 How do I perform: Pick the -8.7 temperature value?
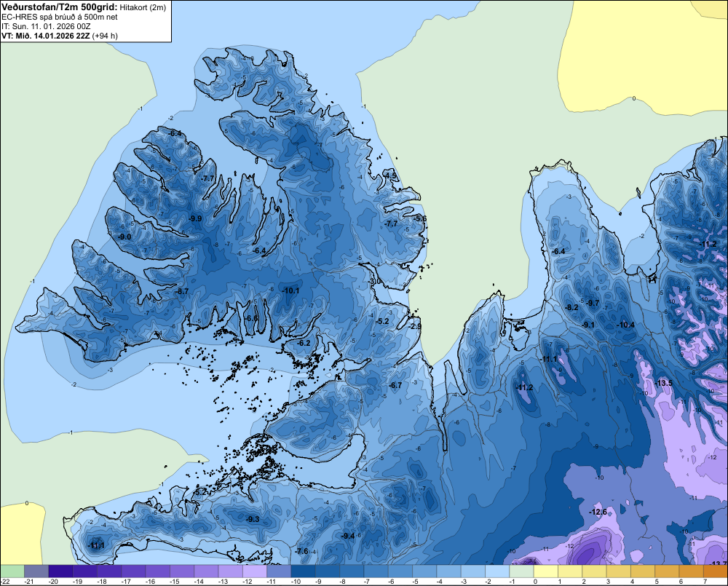pyautogui.click(x=183, y=291)
